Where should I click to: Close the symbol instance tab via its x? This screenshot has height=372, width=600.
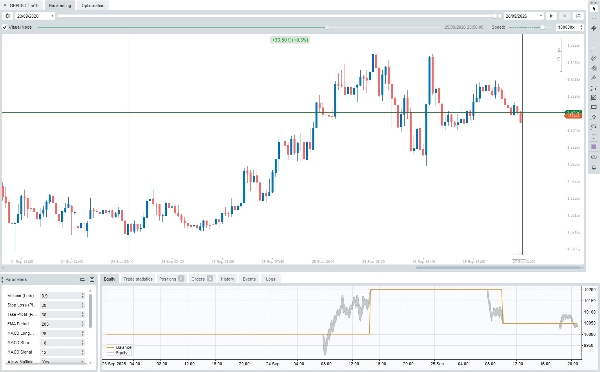click(x=5, y=5)
